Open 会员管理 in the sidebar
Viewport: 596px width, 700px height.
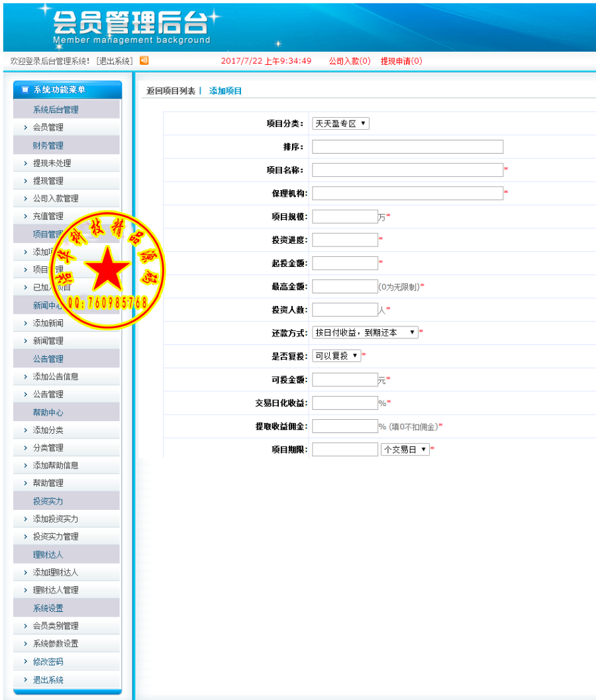click(48, 127)
